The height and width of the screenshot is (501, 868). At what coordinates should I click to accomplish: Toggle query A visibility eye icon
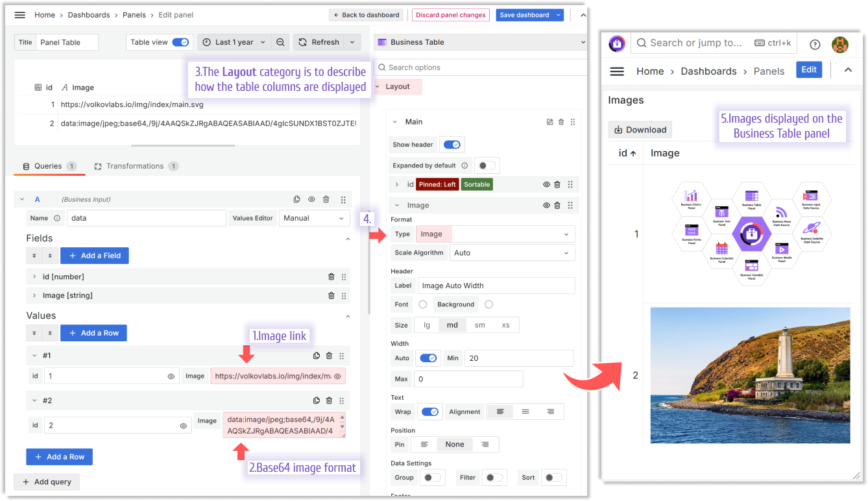[312, 200]
